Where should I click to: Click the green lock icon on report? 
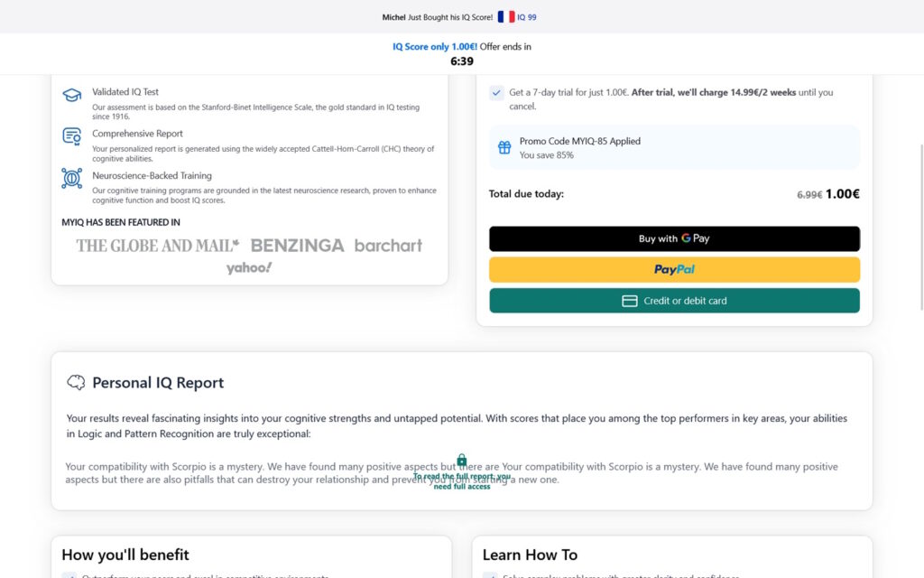(461, 460)
